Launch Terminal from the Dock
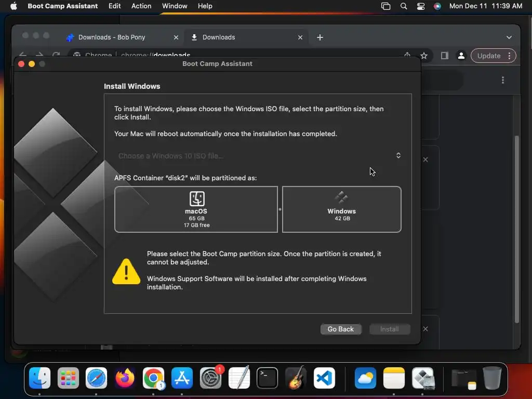This screenshot has height=399, width=532. click(268, 378)
